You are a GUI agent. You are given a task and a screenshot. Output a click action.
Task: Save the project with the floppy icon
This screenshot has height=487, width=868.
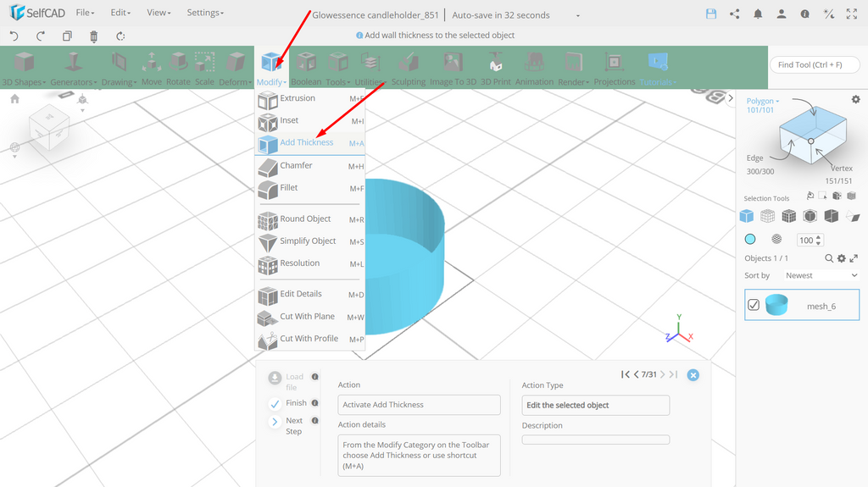pyautogui.click(x=711, y=14)
